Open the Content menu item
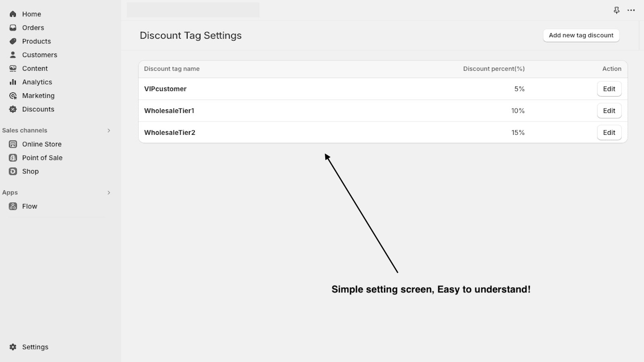Viewport: 644px width, 362px height. (35, 68)
